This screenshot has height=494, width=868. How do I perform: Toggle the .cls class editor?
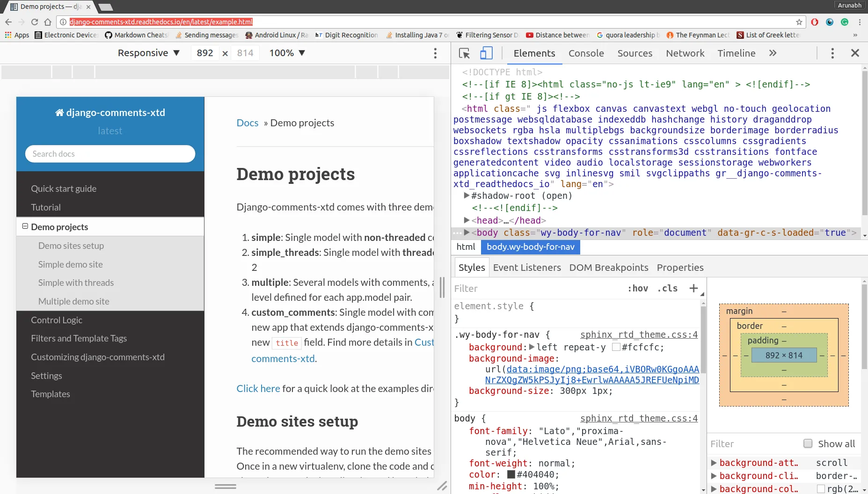pyautogui.click(x=667, y=289)
